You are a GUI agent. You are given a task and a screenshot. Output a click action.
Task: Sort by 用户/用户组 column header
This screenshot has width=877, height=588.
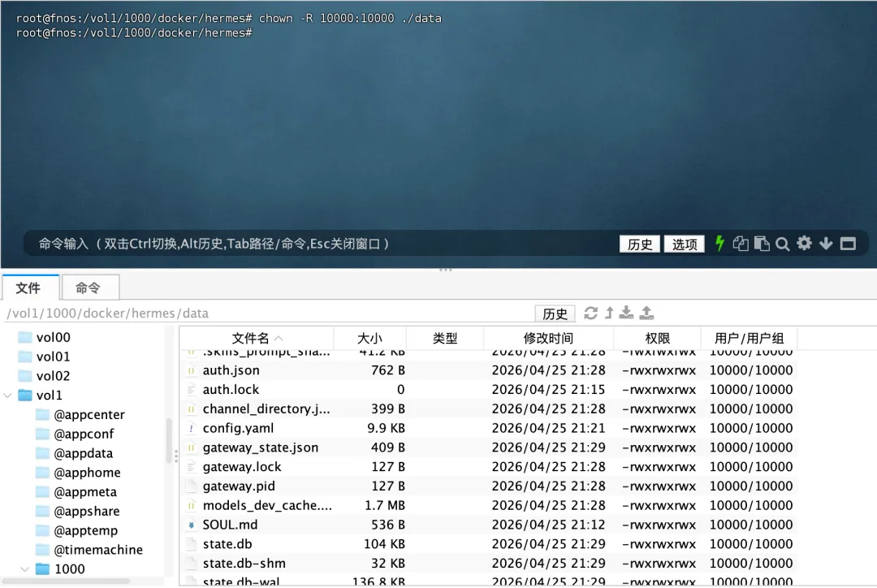pos(749,339)
